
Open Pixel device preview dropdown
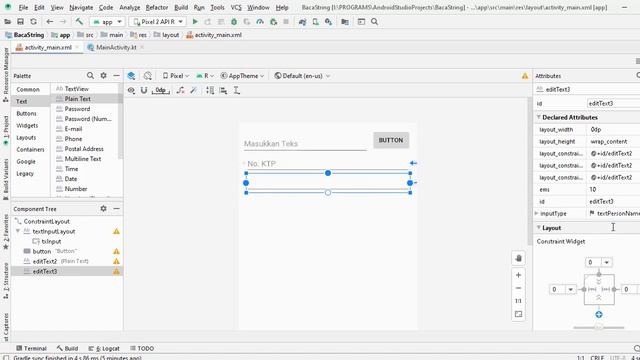[176, 76]
